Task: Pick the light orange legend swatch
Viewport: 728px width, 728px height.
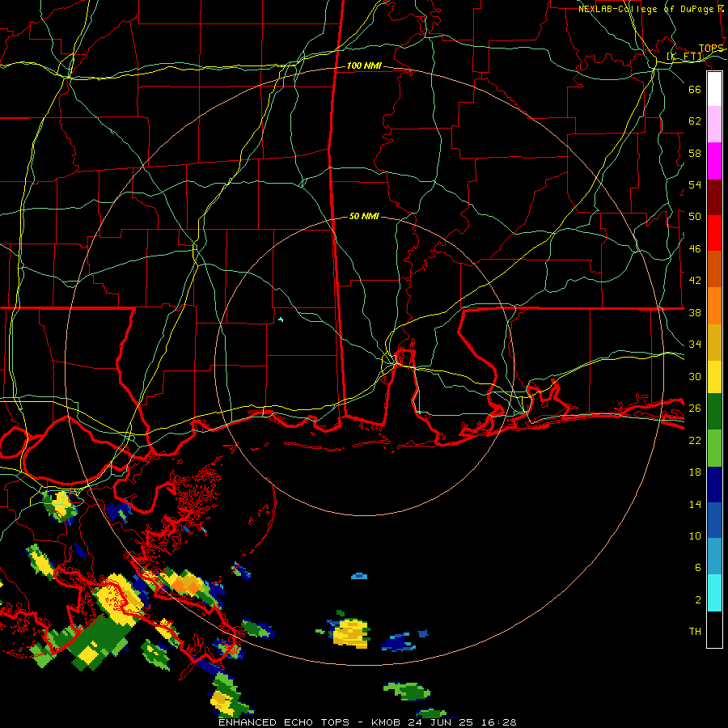Action: click(714, 306)
